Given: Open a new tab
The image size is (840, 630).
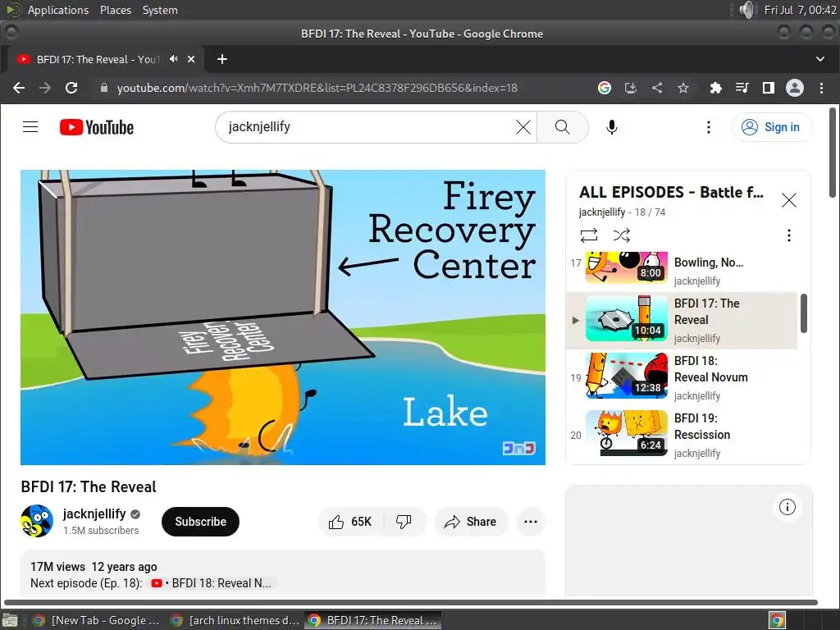Looking at the screenshot, I should pos(222,59).
